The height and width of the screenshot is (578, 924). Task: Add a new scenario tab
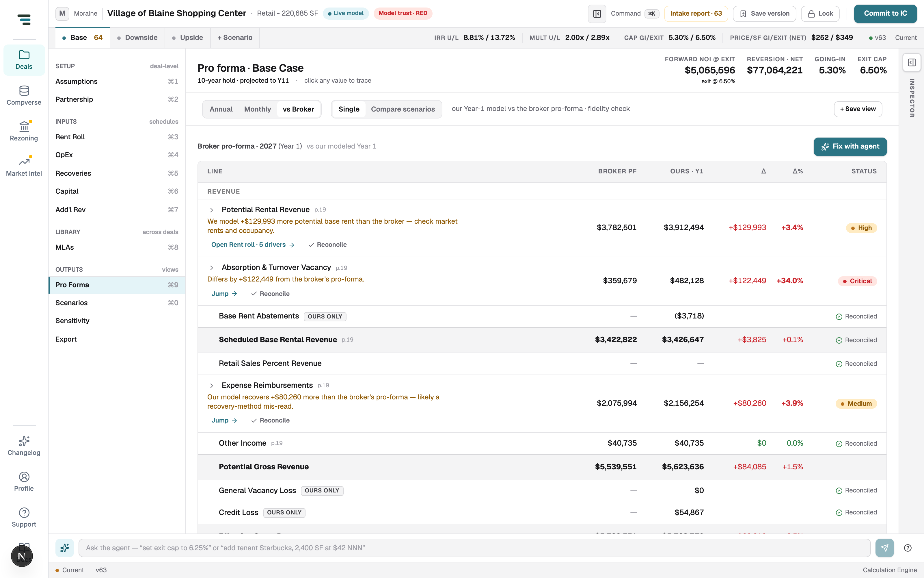(x=235, y=38)
